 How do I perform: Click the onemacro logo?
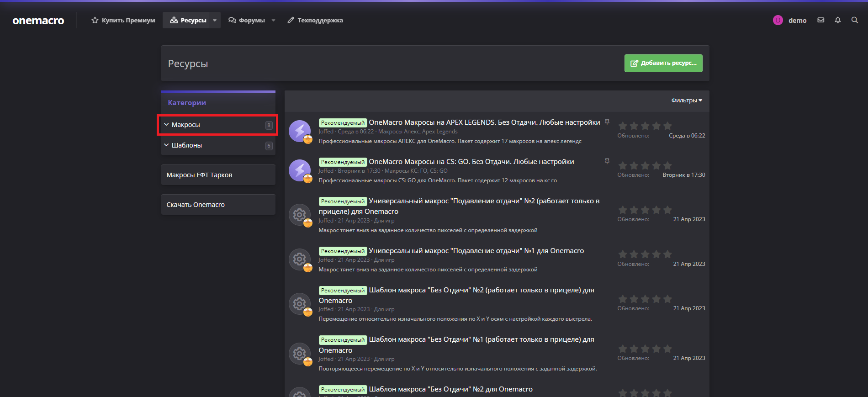tap(38, 21)
